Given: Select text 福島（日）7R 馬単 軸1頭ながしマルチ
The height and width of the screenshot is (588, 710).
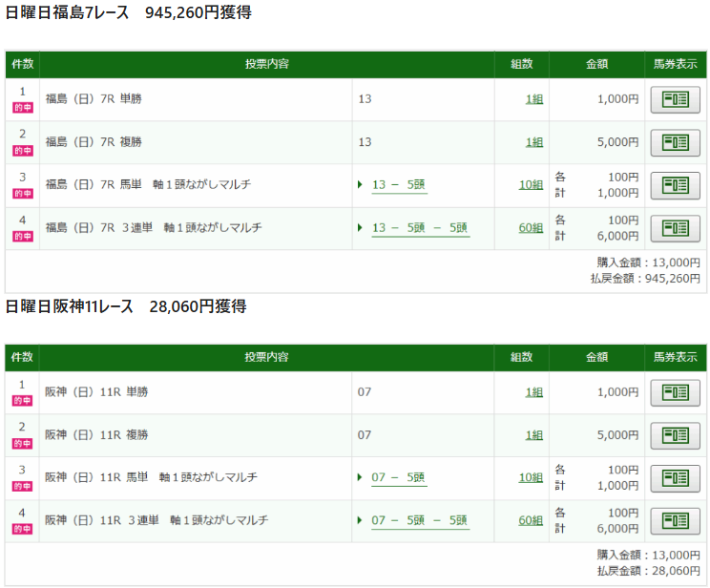Looking at the screenshot, I should [148, 184].
